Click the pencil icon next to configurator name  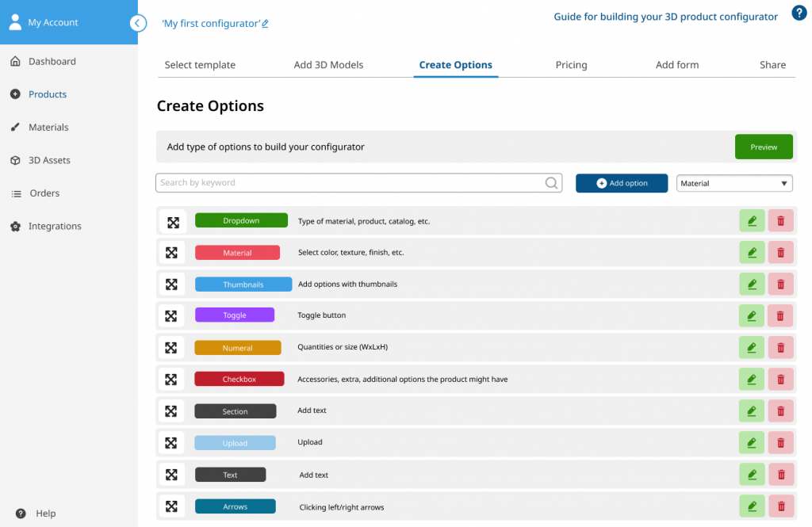coord(265,23)
